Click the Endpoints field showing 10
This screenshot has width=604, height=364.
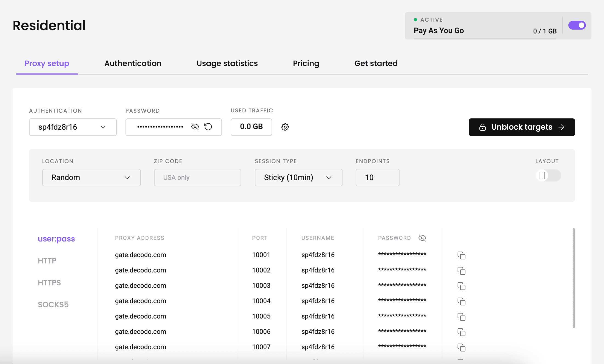(x=378, y=178)
